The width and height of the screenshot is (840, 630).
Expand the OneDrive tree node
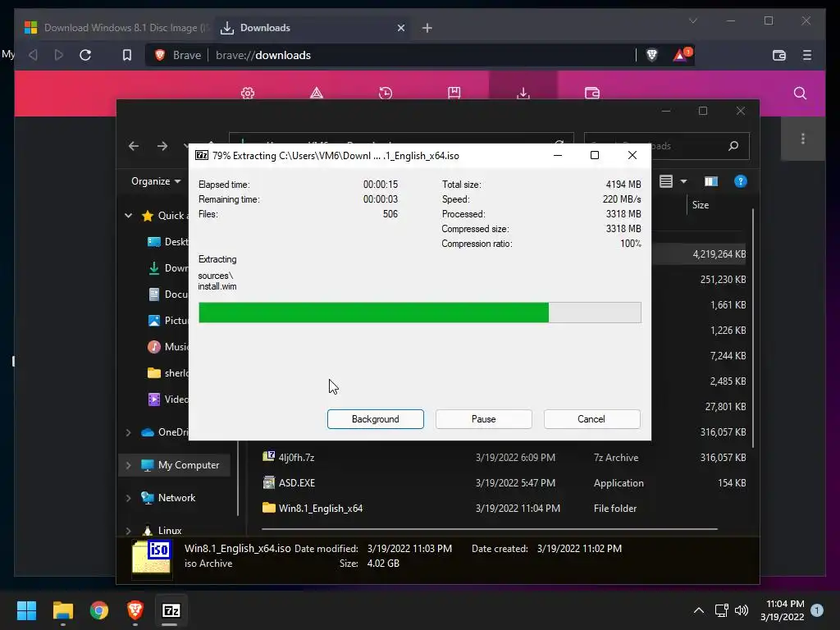[128, 432]
